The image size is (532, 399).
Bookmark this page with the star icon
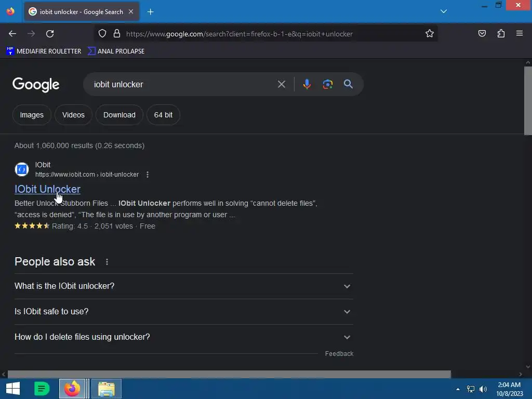click(430, 34)
